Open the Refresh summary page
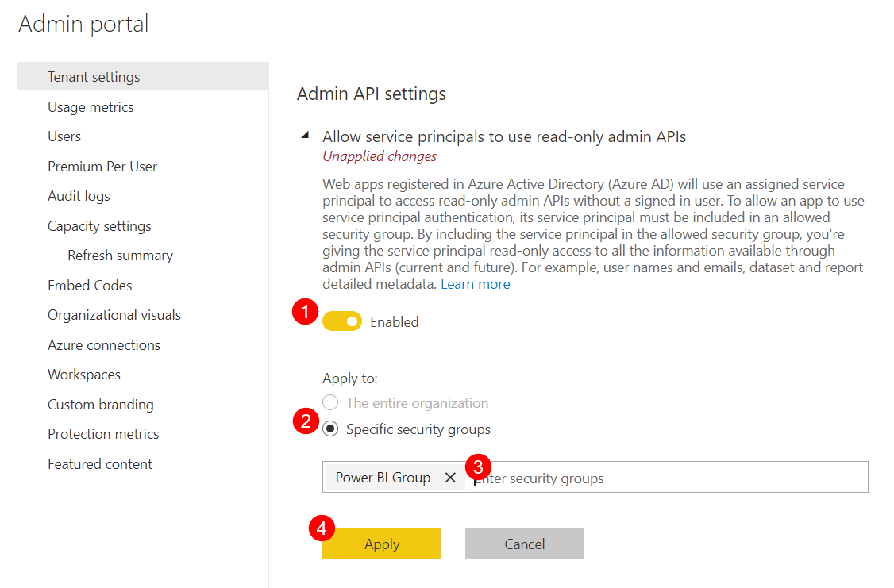This screenshot has height=588, width=894. click(x=120, y=255)
